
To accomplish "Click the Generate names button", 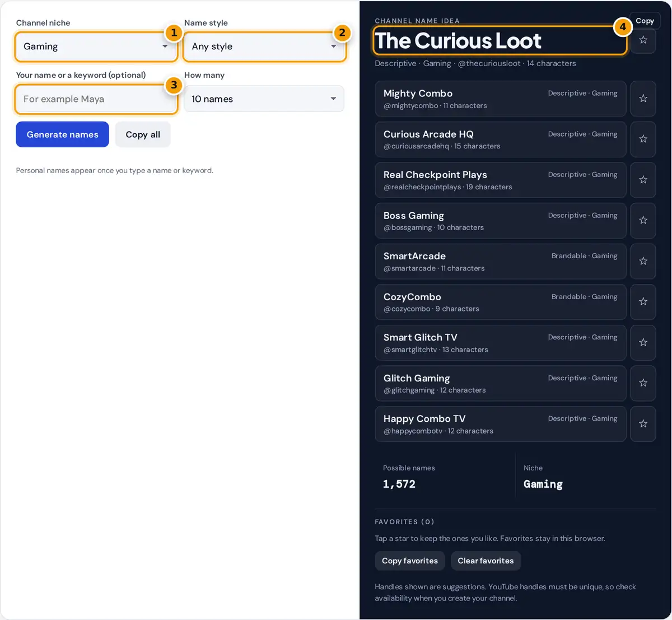I will [x=62, y=134].
